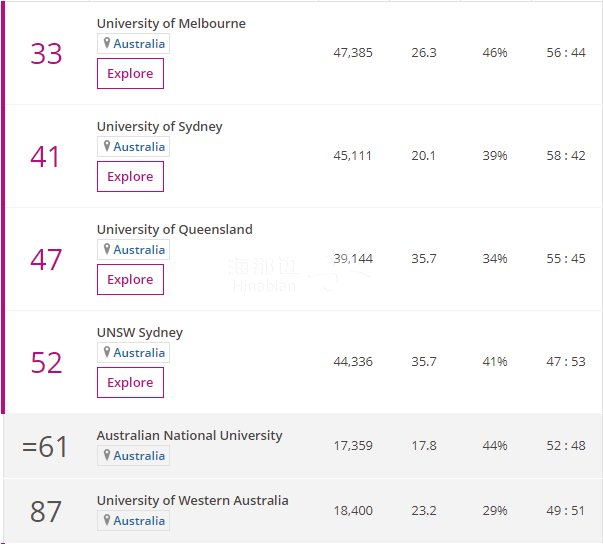Open the University of Western Australia link
603x544 pixels.
click(193, 501)
